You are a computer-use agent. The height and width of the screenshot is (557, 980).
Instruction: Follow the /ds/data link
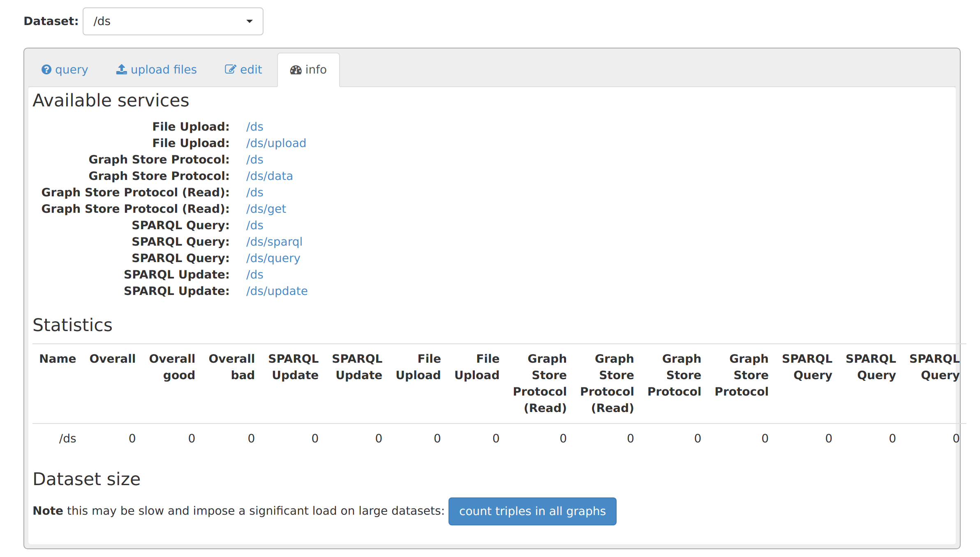(x=269, y=176)
